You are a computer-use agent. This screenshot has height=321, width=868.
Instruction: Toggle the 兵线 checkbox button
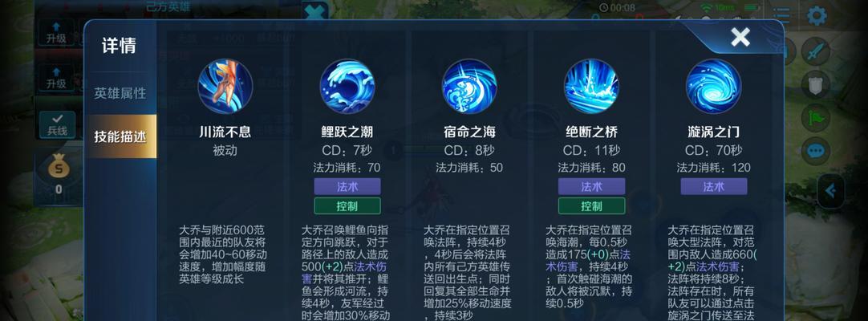(57, 124)
